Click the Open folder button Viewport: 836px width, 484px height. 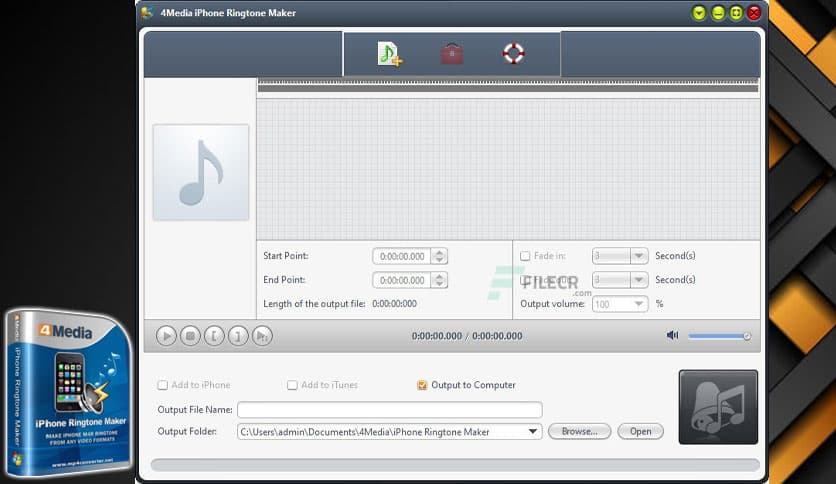pos(640,431)
